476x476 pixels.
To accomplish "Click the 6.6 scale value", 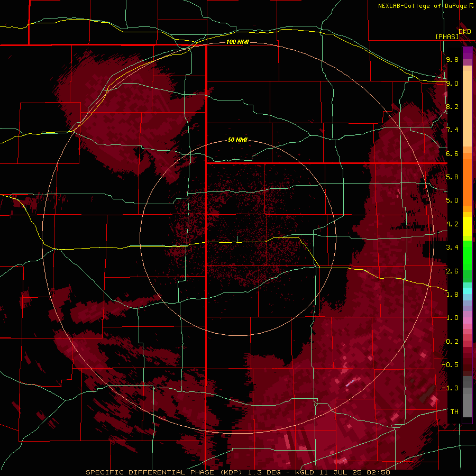I will point(452,153).
